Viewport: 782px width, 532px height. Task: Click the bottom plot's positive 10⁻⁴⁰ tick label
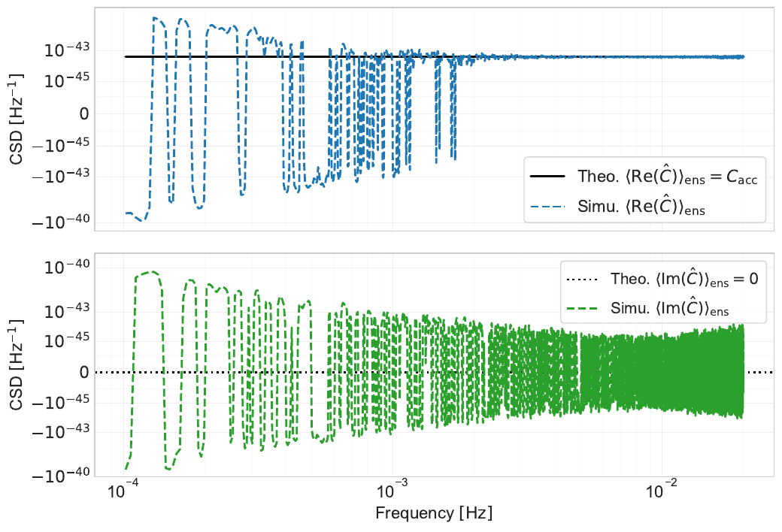tap(67, 268)
